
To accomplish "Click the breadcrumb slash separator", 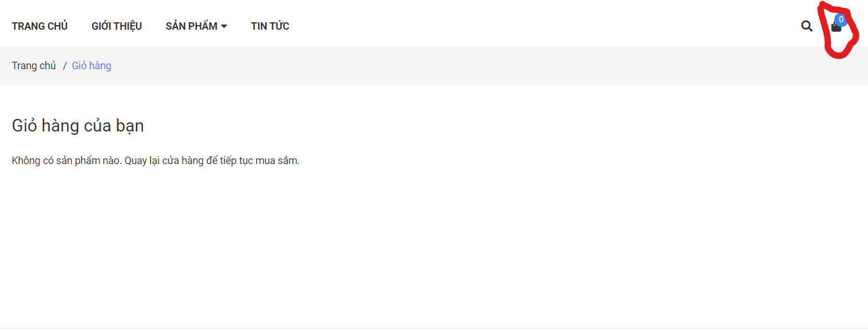I will pyautogui.click(x=65, y=66).
